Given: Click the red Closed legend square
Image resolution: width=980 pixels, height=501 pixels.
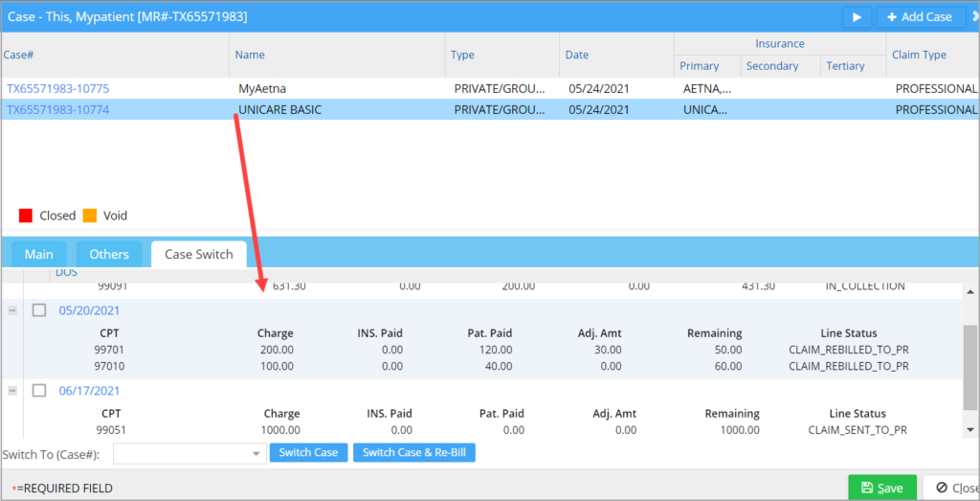Looking at the screenshot, I should pyautogui.click(x=26, y=216).
